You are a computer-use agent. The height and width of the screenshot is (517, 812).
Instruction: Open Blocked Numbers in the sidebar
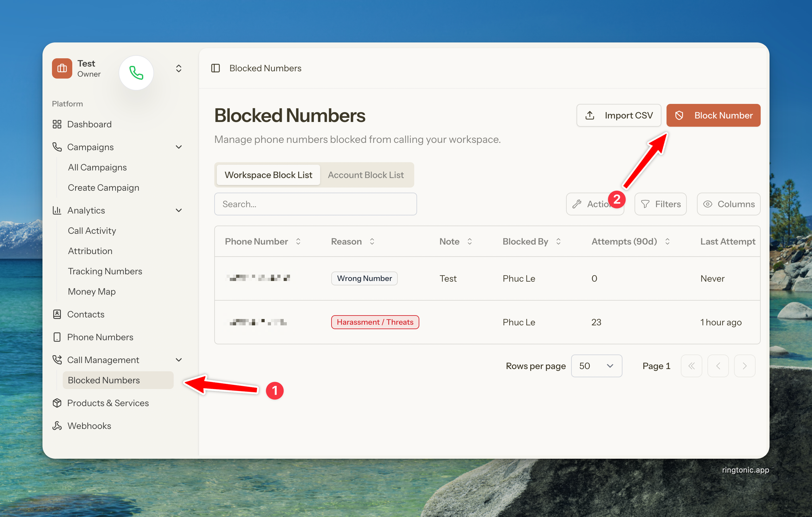104,380
